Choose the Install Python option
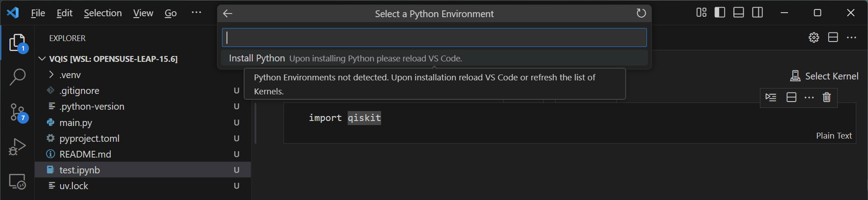The height and width of the screenshot is (200, 868). click(257, 58)
